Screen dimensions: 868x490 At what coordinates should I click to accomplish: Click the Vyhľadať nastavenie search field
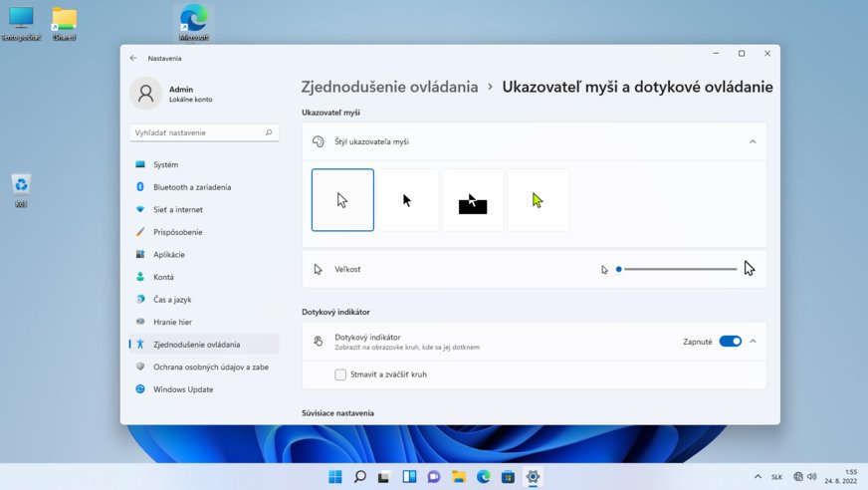click(197, 132)
